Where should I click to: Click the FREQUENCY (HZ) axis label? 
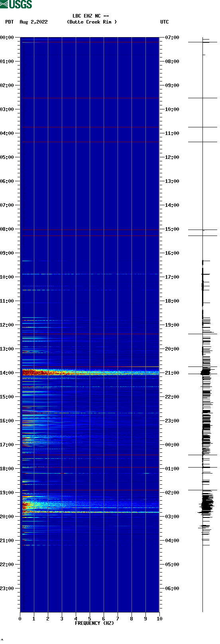point(94,623)
